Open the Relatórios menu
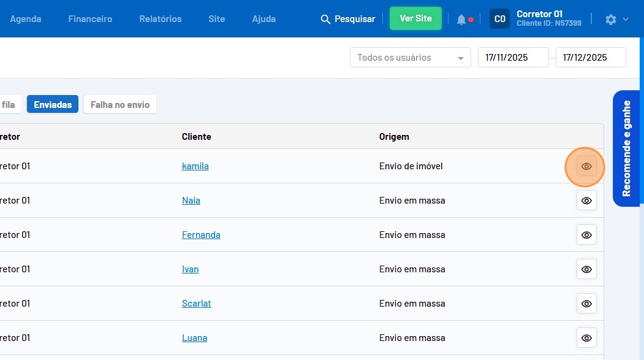Image resolution: width=644 pixels, height=360 pixels. coord(161,19)
